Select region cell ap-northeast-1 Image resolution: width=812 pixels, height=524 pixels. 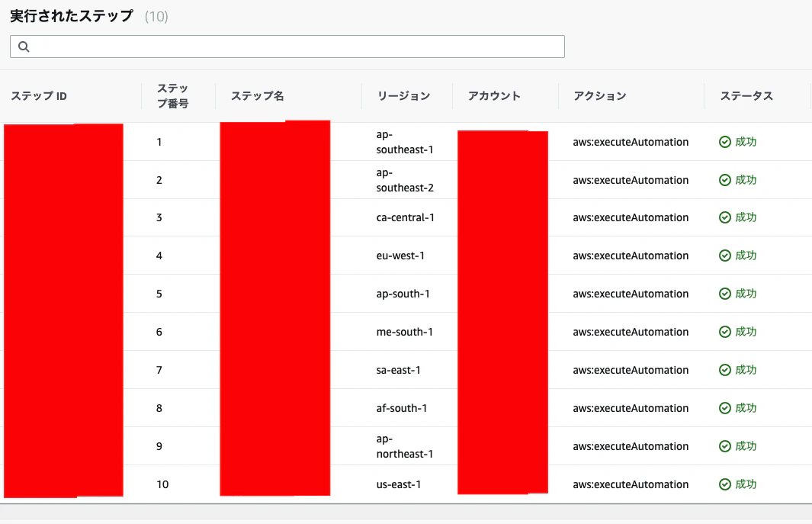(405, 446)
